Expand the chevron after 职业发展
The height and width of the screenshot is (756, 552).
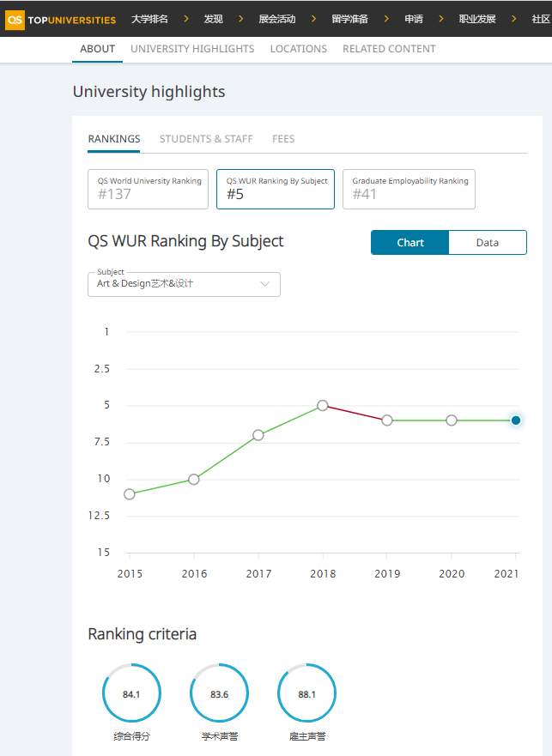514,19
